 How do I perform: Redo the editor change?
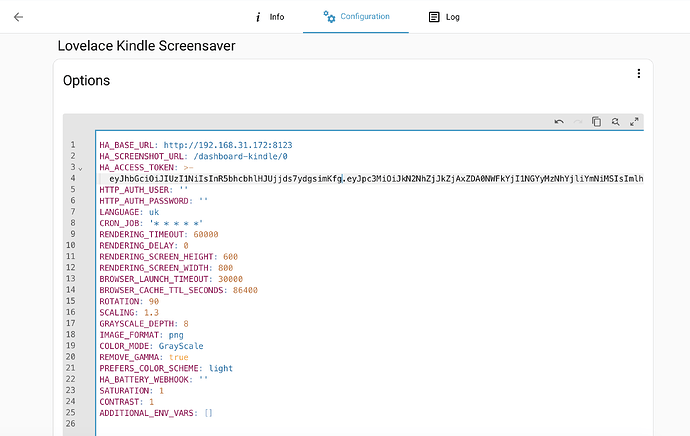click(578, 122)
